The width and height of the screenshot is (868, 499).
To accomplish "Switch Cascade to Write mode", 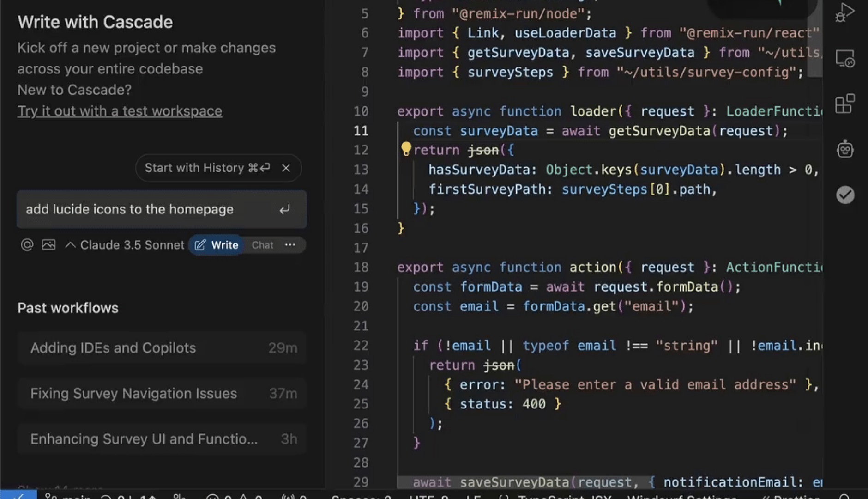I will coord(217,245).
